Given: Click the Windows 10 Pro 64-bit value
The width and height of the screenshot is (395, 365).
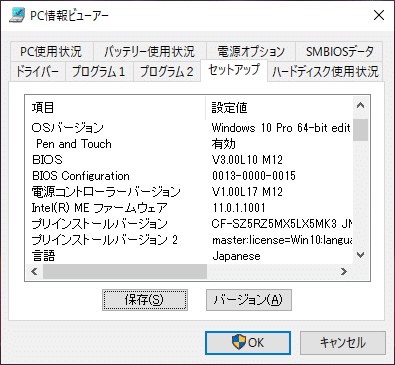Looking at the screenshot, I should (281, 128).
